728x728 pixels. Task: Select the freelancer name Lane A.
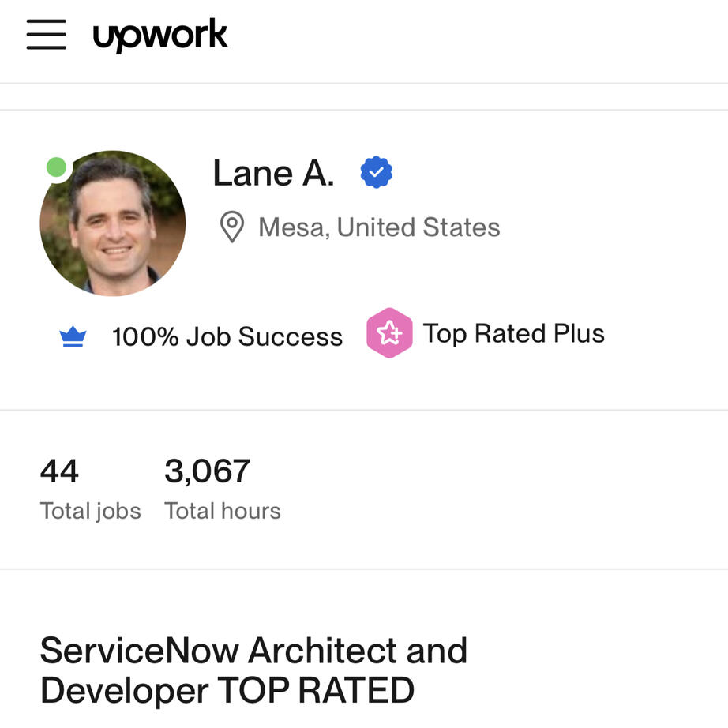273,173
